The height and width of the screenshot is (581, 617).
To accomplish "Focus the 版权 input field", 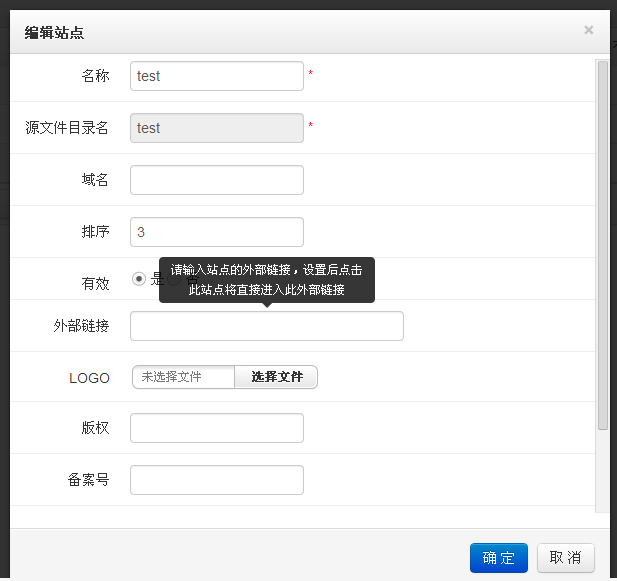I will 217,428.
